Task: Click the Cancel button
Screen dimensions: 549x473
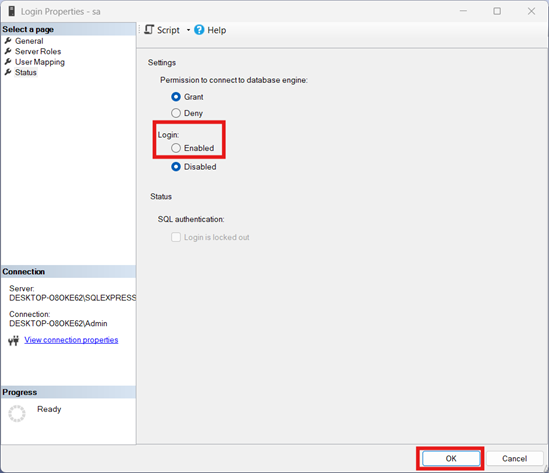Action: [514, 458]
